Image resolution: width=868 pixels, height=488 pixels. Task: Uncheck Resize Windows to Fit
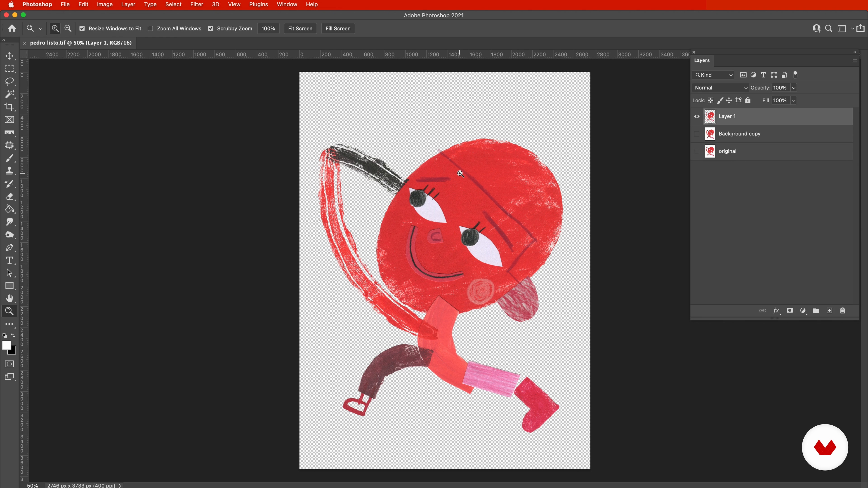pyautogui.click(x=82, y=29)
